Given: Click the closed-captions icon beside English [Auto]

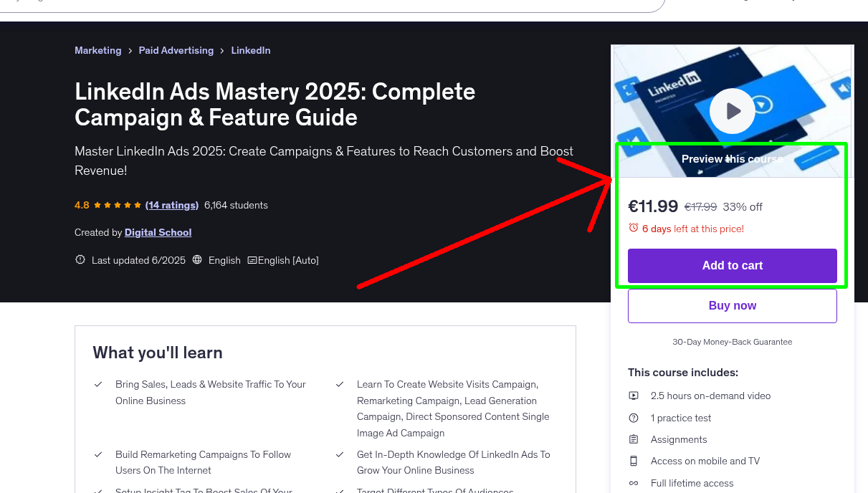Looking at the screenshot, I should point(254,260).
